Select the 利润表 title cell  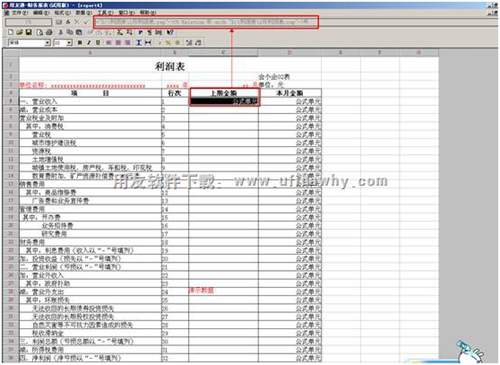(x=170, y=66)
